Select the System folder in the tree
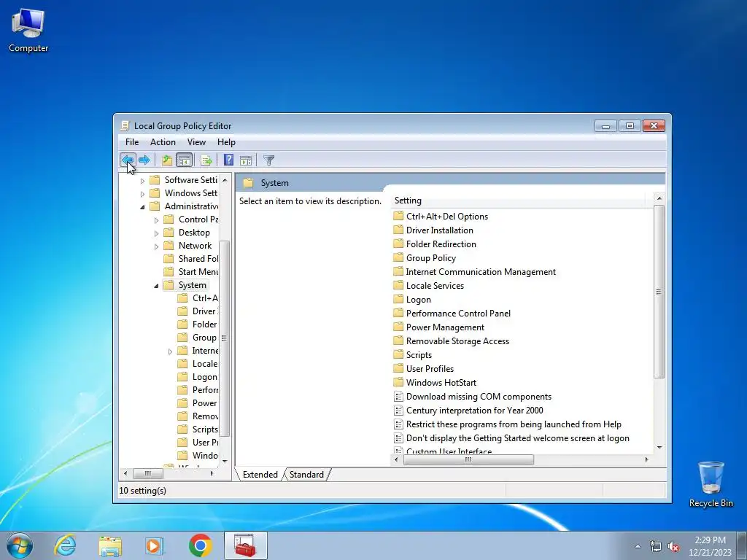Image resolution: width=747 pixels, height=560 pixels. [185, 285]
